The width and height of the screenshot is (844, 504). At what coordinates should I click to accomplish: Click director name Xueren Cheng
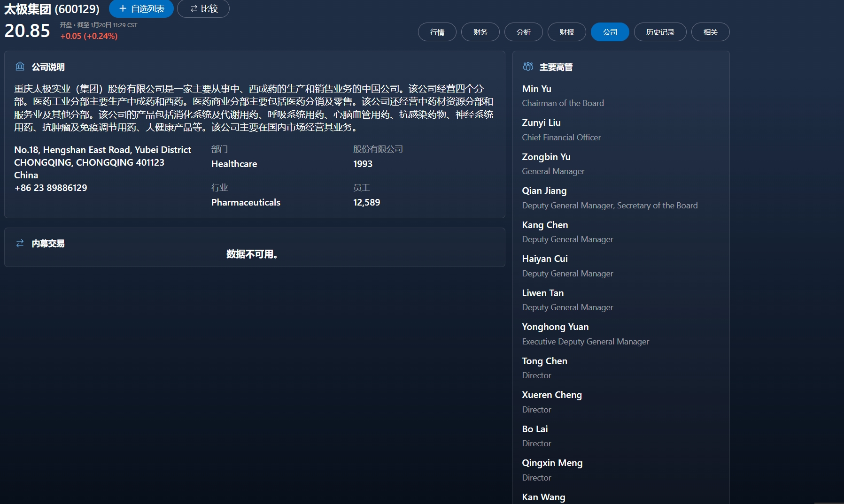pyautogui.click(x=552, y=395)
